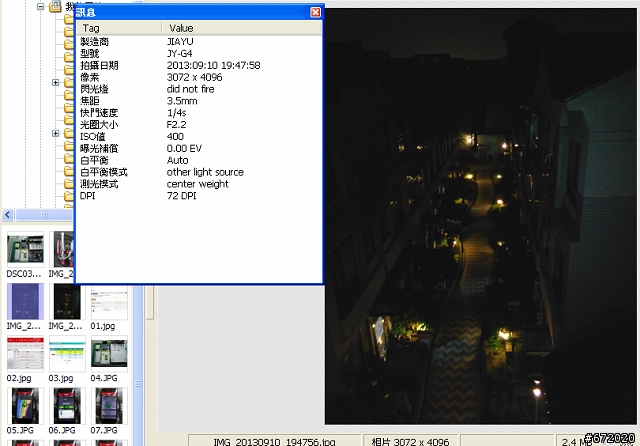Select the 04.JPG thumbnail
The image size is (640, 446).
point(109,354)
